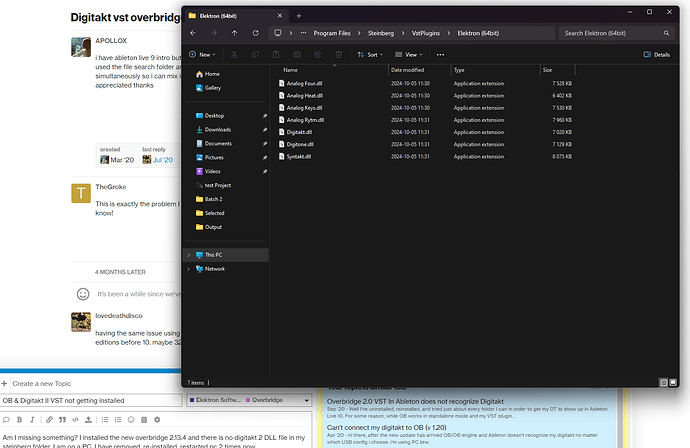Click the upload icon in forum editor
The width and height of the screenshot is (690, 448).
click(x=88, y=420)
